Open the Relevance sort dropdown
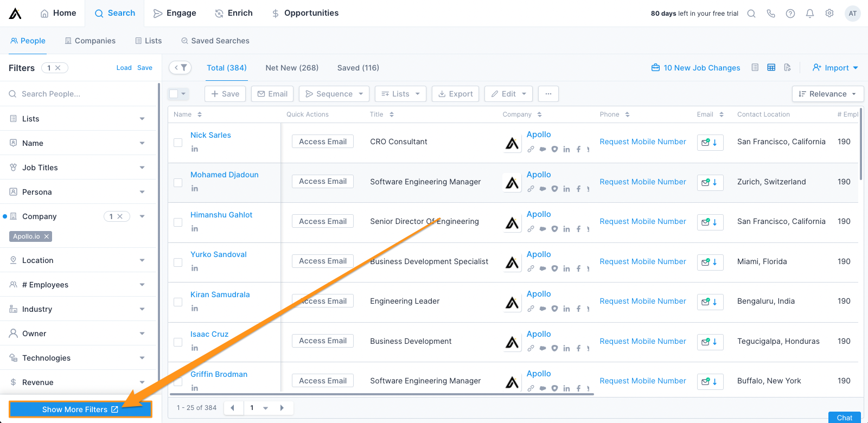 [828, 94]
